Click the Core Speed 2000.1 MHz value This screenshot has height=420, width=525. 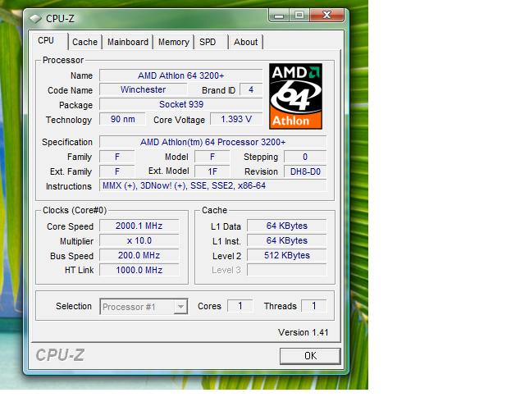(139, 226)
